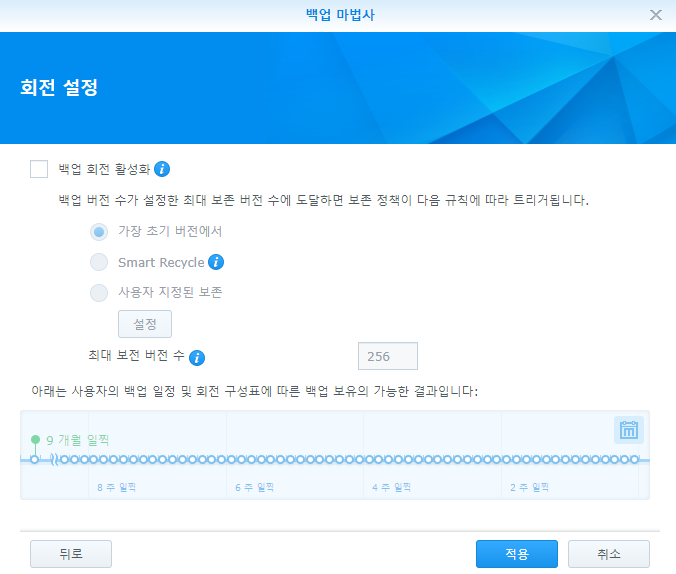Open info icon next to 최대 보전 버전 수
Viewport: 676px width, 574px height.
(x=197, y=358)
